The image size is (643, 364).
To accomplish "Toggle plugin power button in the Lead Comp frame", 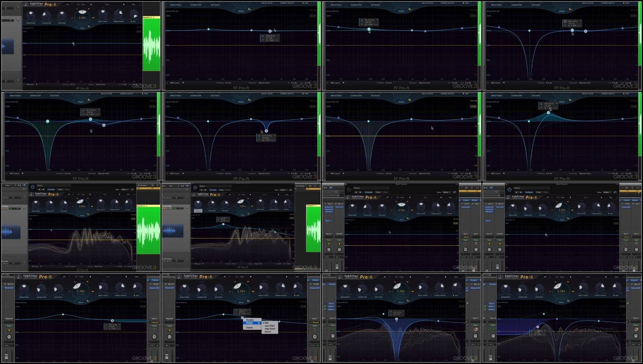I will [195, 187].
